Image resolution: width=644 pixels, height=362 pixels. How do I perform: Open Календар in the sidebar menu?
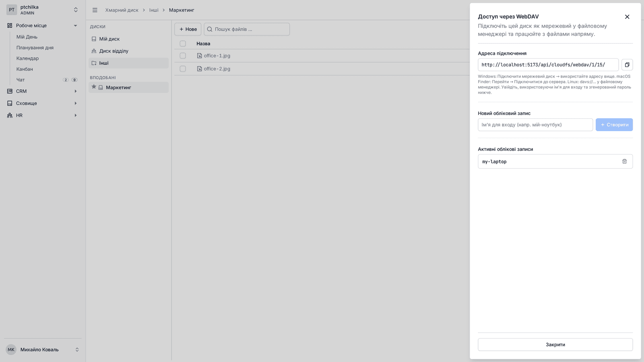[x=27, y=58]
